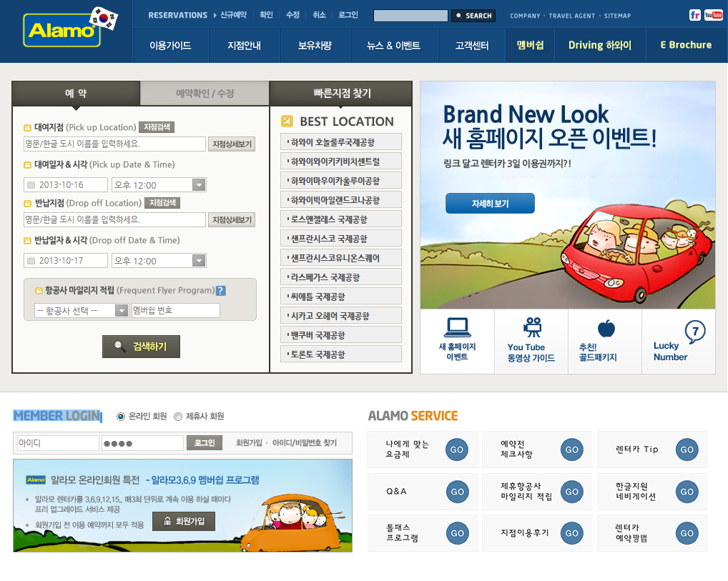Click the BEST LOCATION airplane icon
Screen dimensions: 728x581
(x=287, y=121)
